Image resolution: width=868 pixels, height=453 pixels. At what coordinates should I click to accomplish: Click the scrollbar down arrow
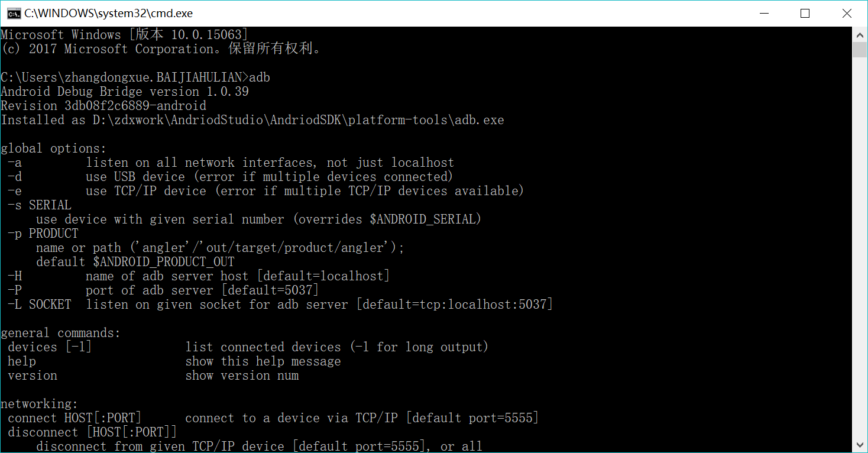pyautogui.click(x=860, y=445)
